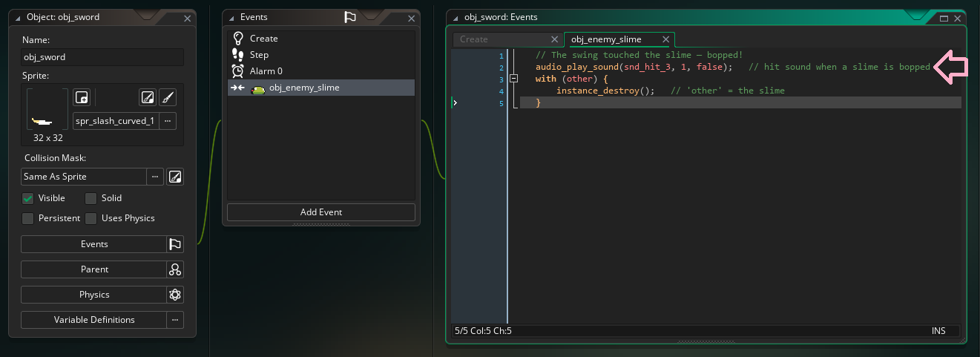The height and width of the screenshot is (357, 980).
Task: Collapse the Events panel triangle
Action: point(232,17)
